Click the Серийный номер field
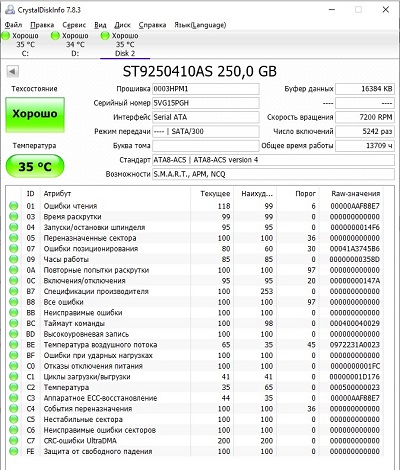Viewport: 400px width, 470px height. (206, 103)
